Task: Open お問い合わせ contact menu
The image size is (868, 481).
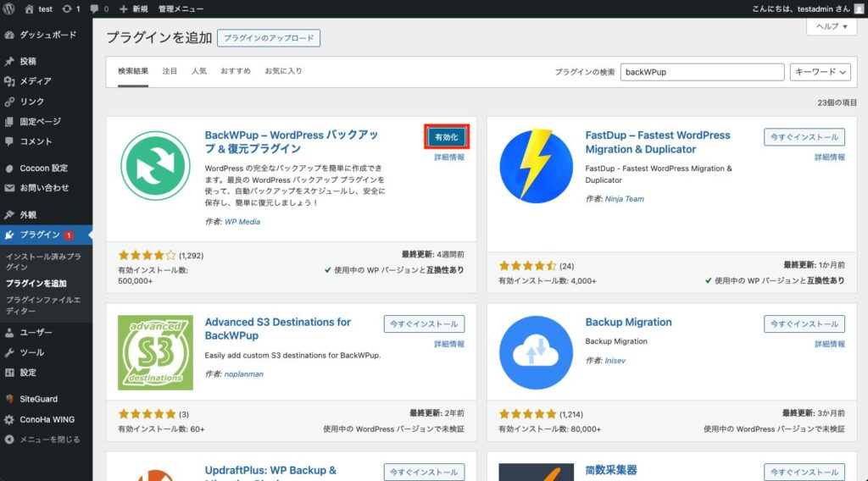Action: click(47, 188)
